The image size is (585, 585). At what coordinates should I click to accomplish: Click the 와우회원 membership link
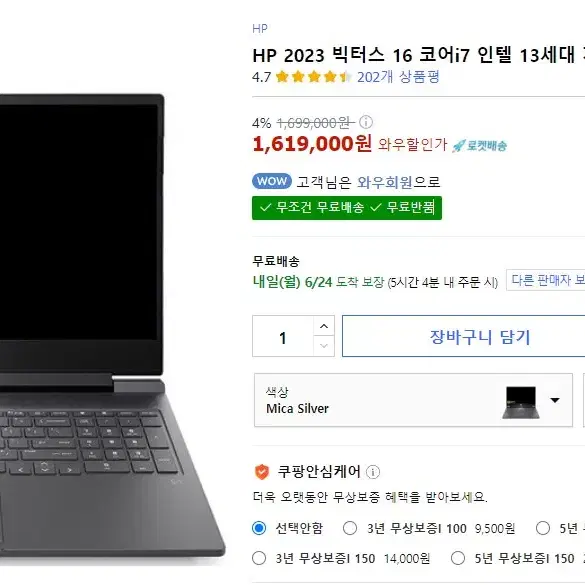[385, 182]
